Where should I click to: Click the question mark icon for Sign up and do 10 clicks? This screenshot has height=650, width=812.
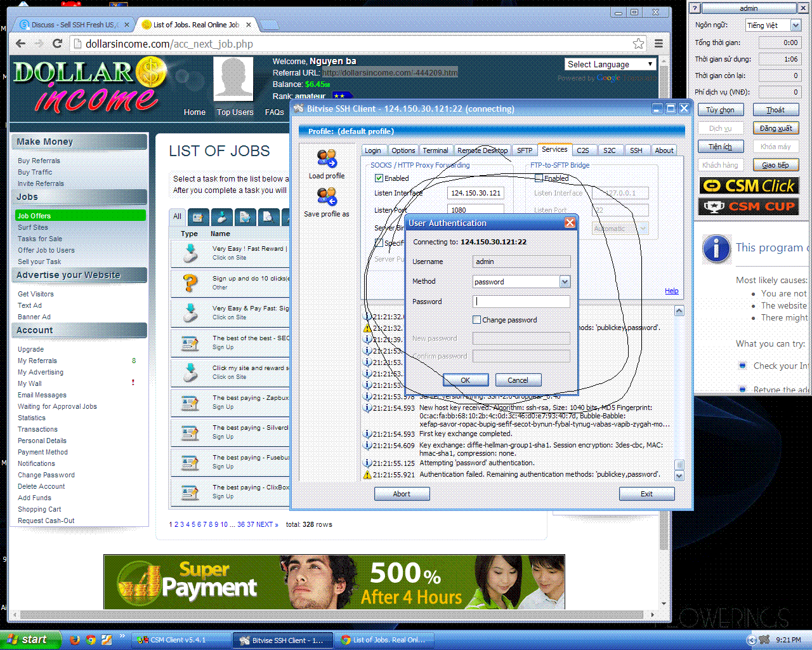coord(190,283)
